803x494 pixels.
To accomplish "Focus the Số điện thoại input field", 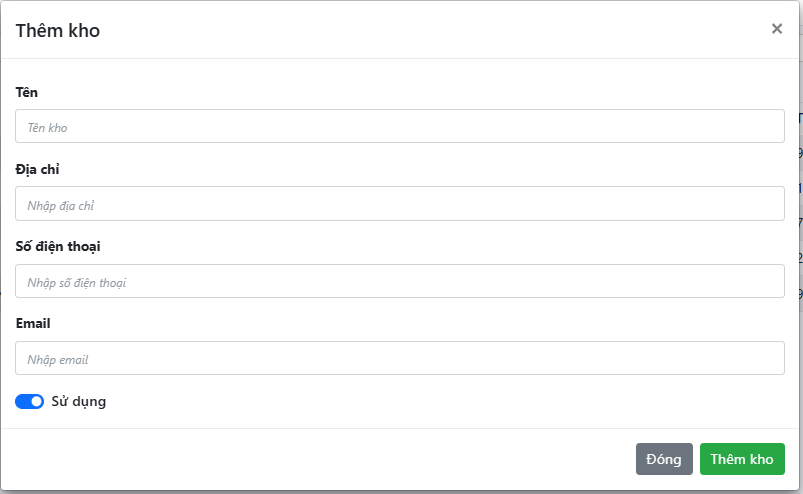I will (x=400, y=281).
